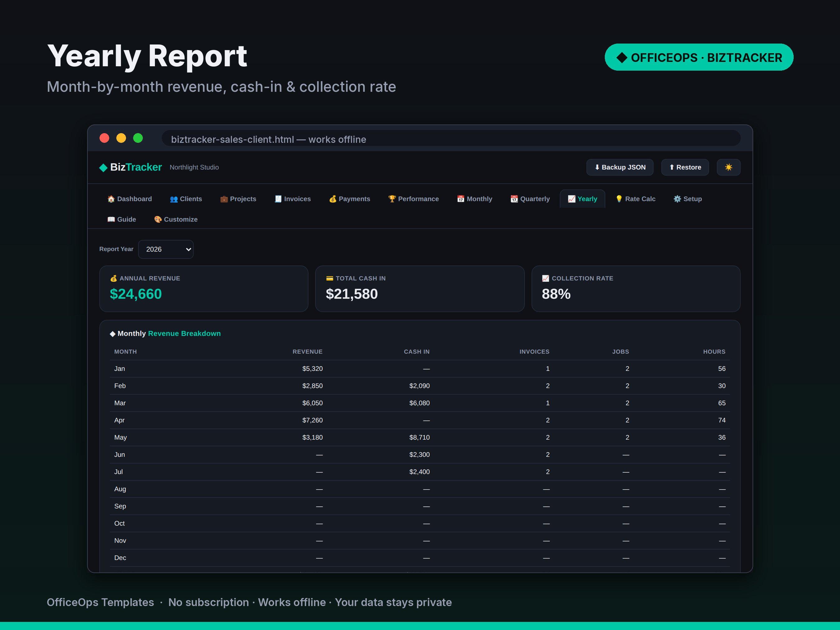Open the Report Year 2026 dropdown

coord(166,249)
